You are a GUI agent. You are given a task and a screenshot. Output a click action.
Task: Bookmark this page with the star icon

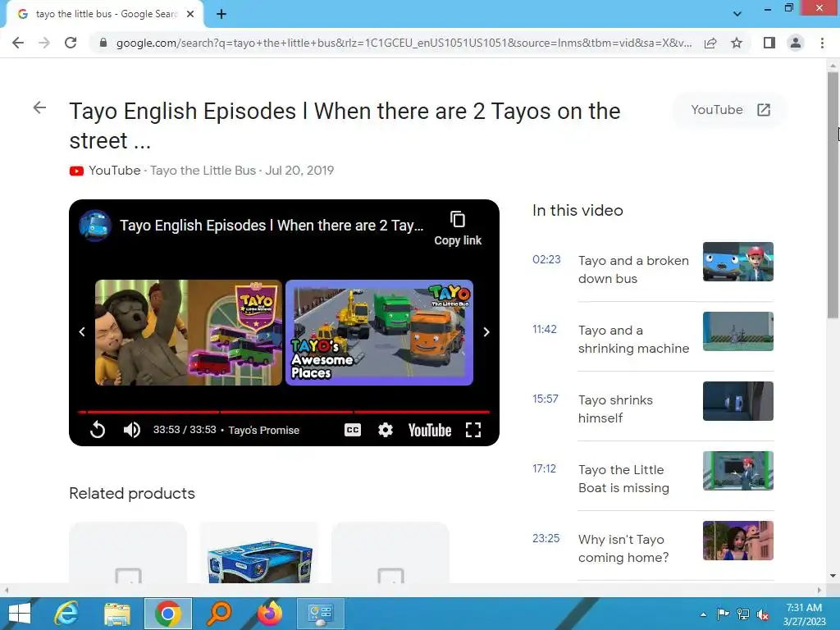coord(737,43)
